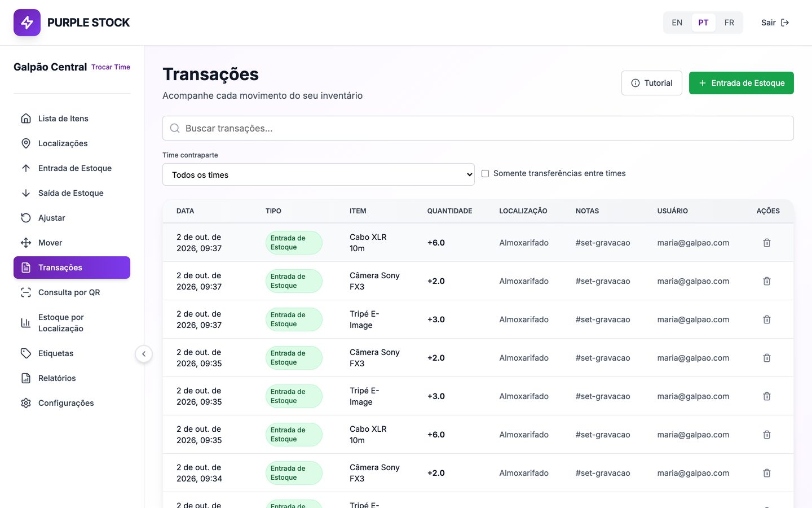Viewport: 812px width, 508px height.
Task: Switch language to EN
Action: click(677, 23)
